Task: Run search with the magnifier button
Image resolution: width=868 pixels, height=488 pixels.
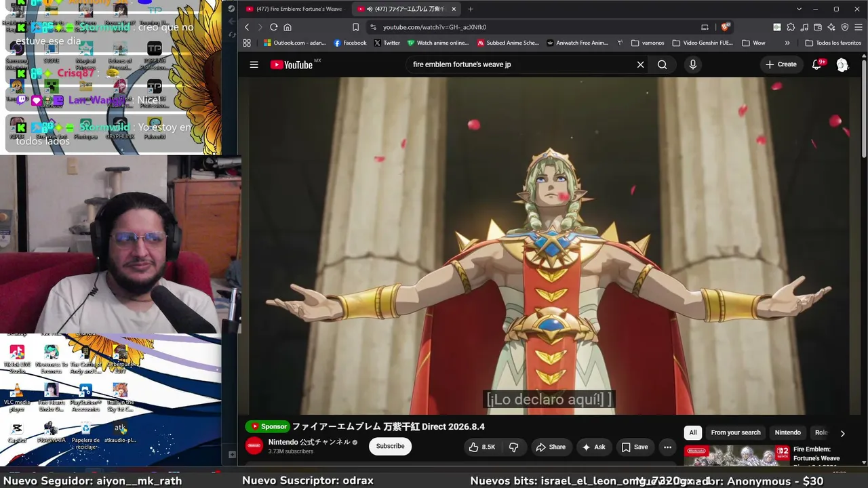Action: pyautogui.click(x=662, y=64)
